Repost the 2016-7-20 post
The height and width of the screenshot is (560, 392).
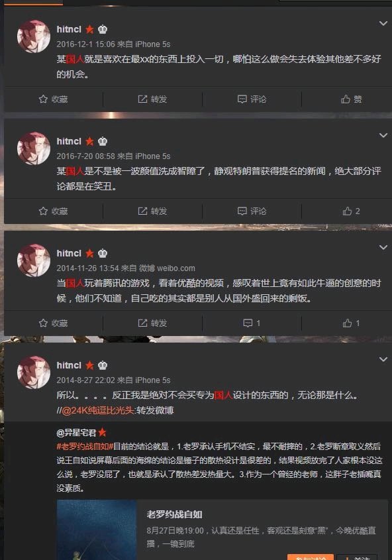pyautogui.click(x=152, y=211)
